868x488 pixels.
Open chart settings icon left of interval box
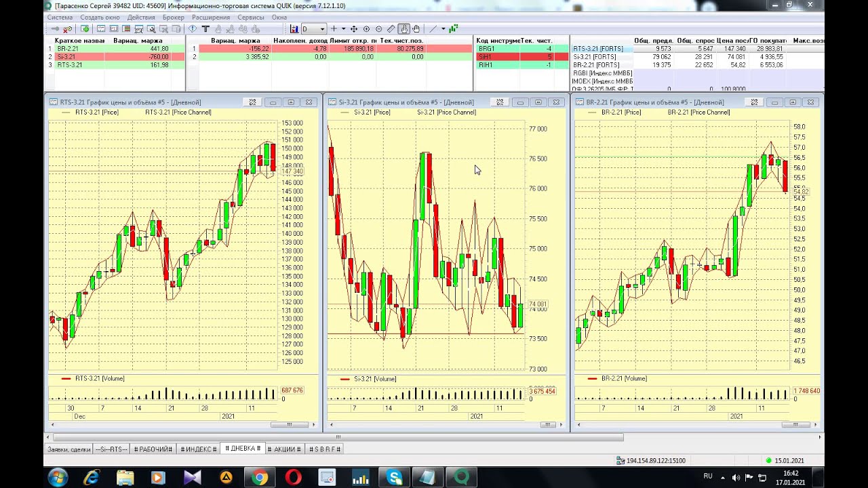pos(294,29)
